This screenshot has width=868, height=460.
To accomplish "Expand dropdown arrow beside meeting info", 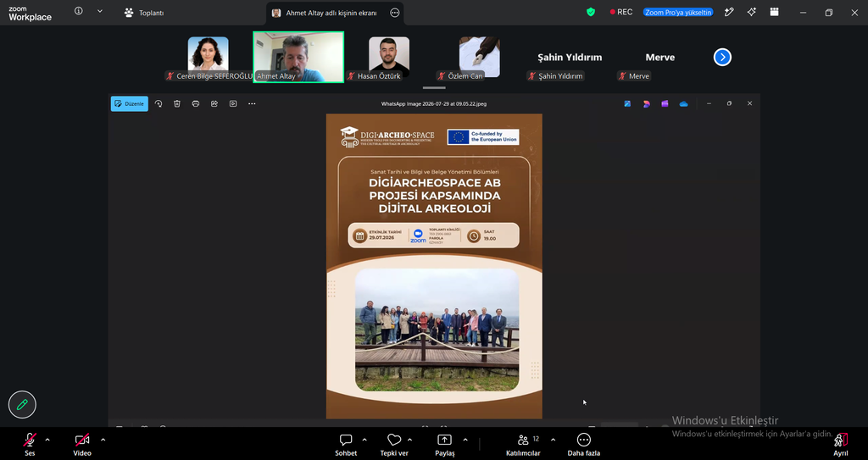I will [x=100, y=11].
